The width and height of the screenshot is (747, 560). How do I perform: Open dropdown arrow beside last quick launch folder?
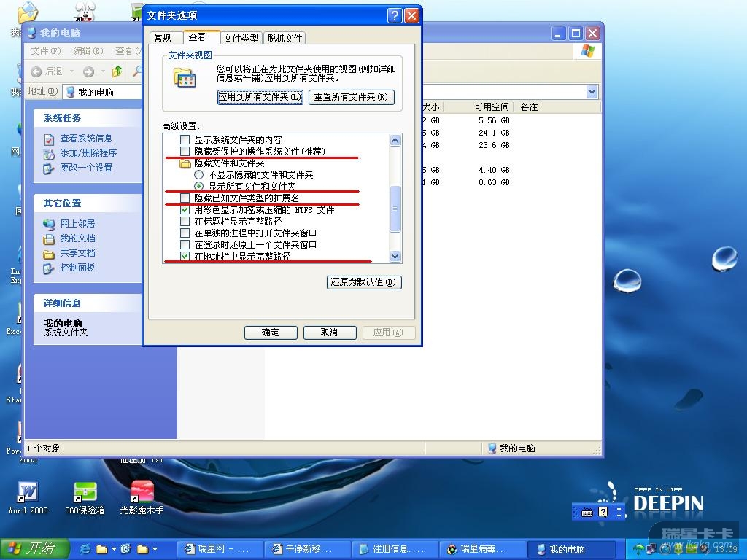tap(155, 550)
